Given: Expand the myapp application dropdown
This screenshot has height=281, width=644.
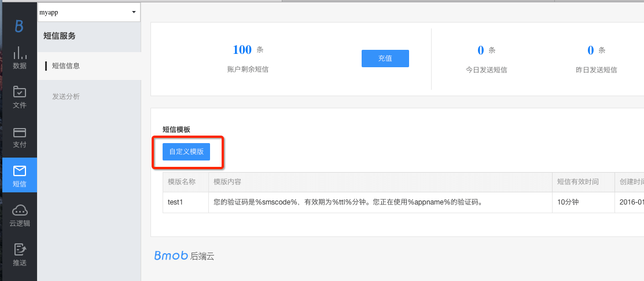Looking at the screenshot, I should (89, 12).
